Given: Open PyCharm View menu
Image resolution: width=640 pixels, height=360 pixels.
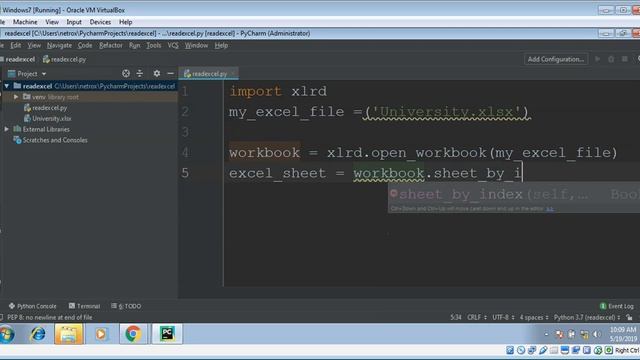Looking at the screenshot, I should 34,45.
